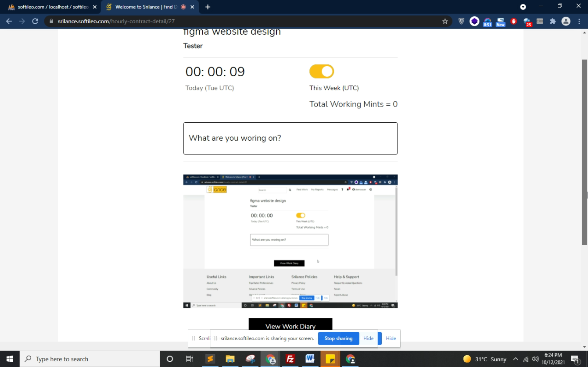This screenshot has height=367, width=588.
Task: Open FileZilla from the taskbar
Action: [x=290, y=359]
